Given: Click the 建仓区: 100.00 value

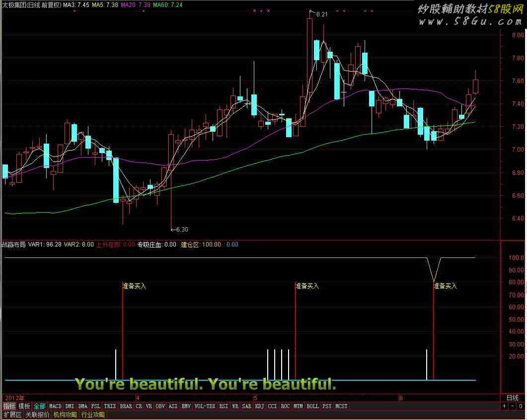Looking at the screenshot, I should (x=201, y=245).
